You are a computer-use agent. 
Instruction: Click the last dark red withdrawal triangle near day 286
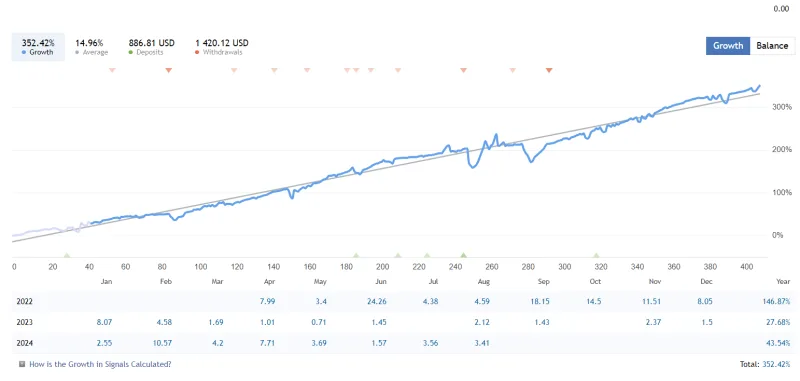(549, 70)
